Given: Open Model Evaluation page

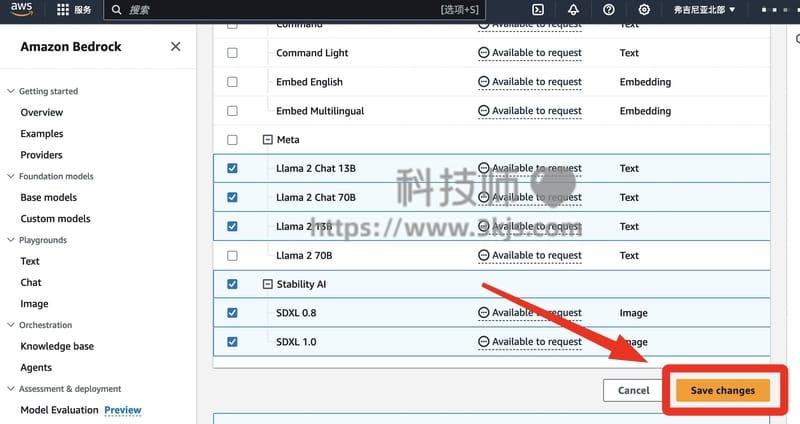Looking at the screenshot, I should (59, 410).
